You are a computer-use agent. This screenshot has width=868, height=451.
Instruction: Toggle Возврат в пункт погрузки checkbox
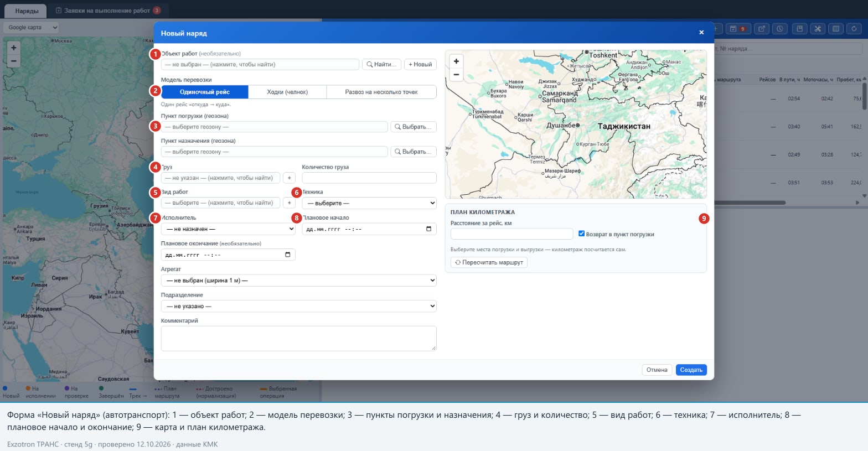581,234
